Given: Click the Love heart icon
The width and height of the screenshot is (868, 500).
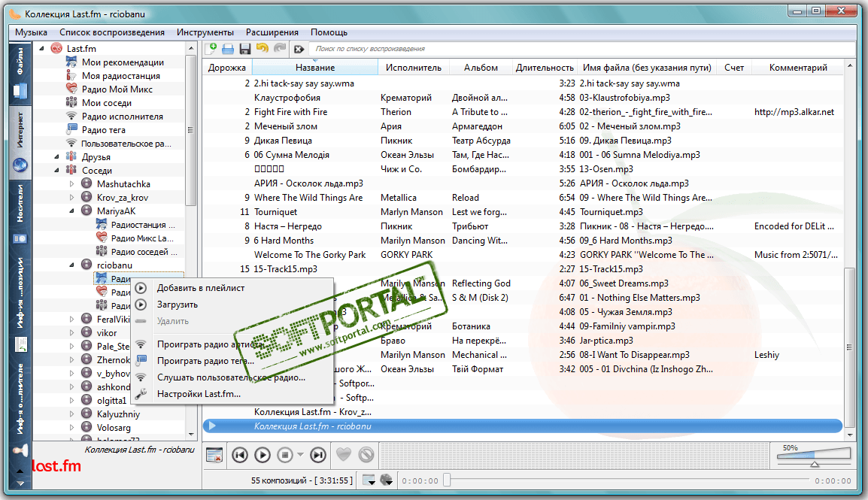Looking at the screenshot, I should [344, 455].
